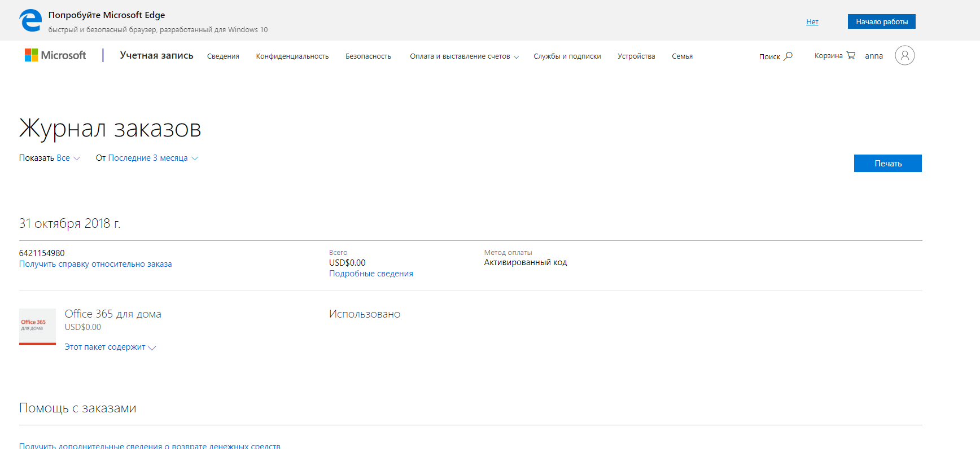Screen dimensions: 980x449
Task: Click the Поиск search label
Action: tap(769, 57)
